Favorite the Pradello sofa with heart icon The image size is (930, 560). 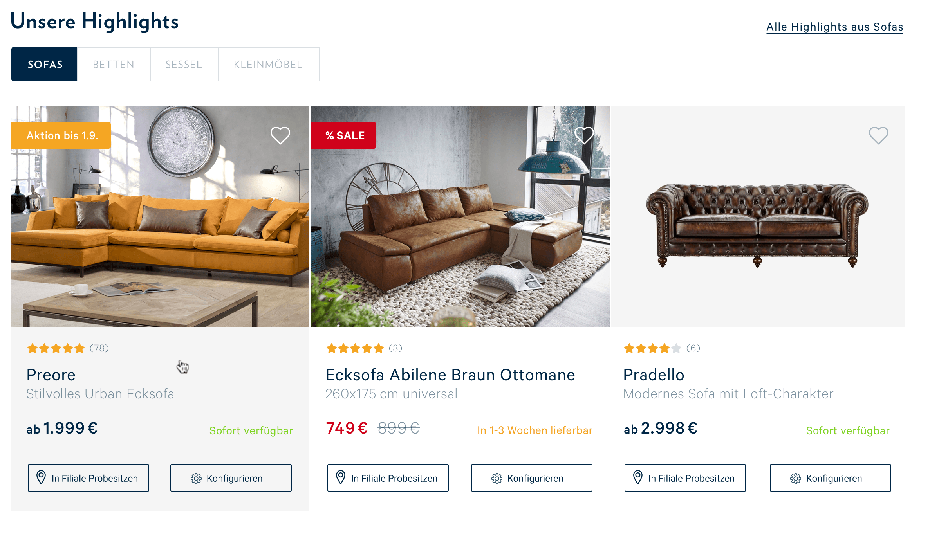click(879, 135)
